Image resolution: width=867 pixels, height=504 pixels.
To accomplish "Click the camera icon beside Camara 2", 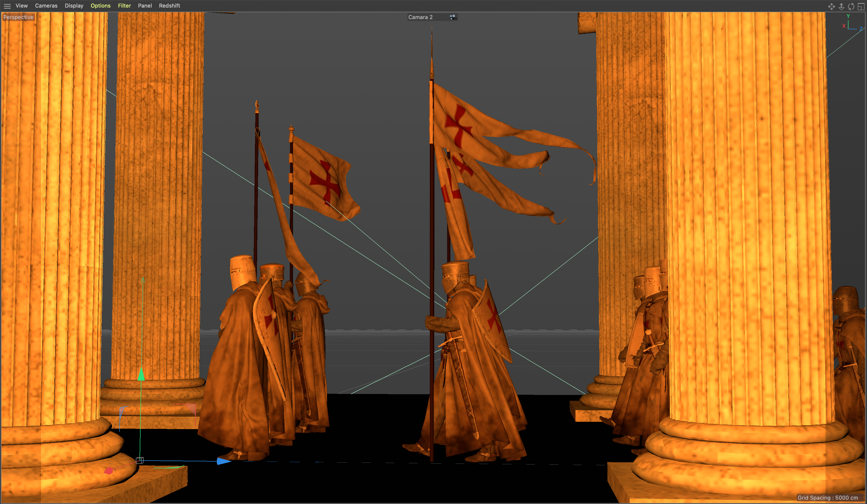I will tap(453, 17).
